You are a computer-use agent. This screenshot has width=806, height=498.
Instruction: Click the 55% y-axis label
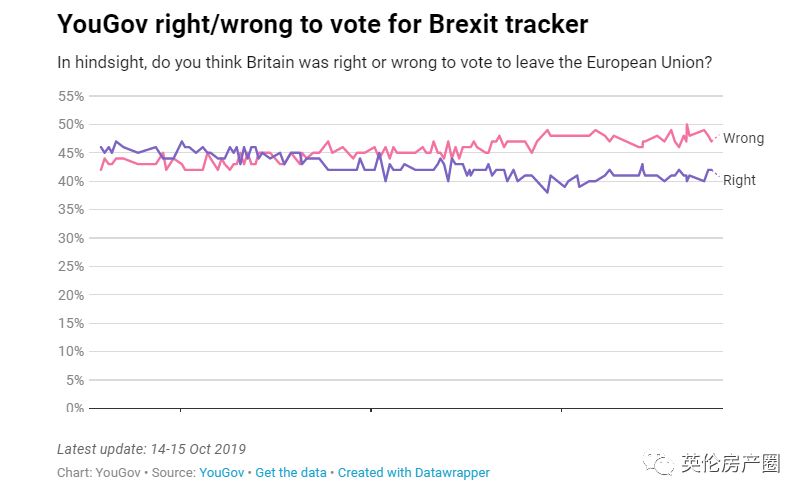click(x=72, y=96)
